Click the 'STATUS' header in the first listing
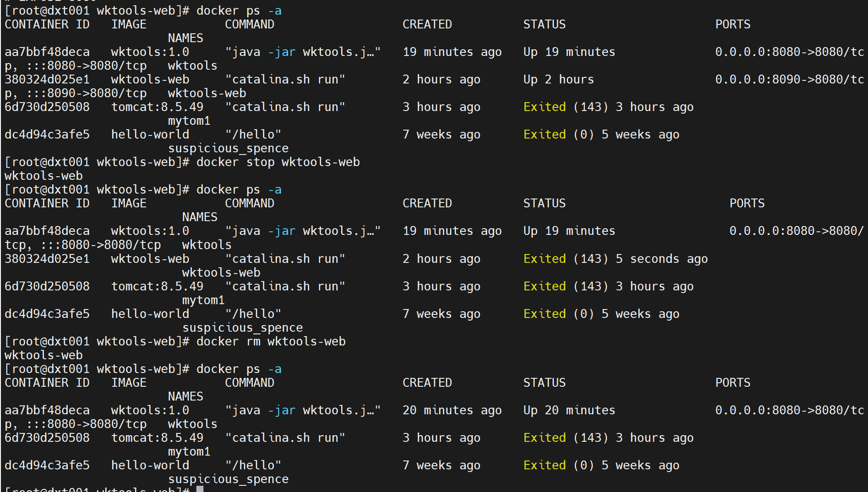The height and width of the screenshot is (492, 868). tap(544, 24)
